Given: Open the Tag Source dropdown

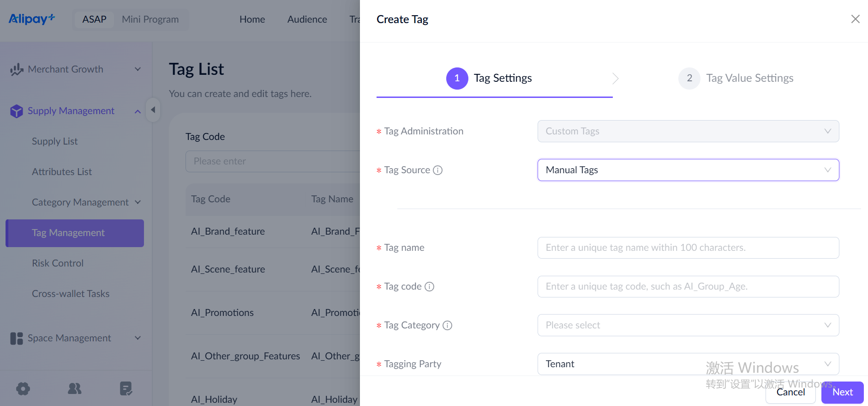Looking at the screenshot, I should pos(688,170).
